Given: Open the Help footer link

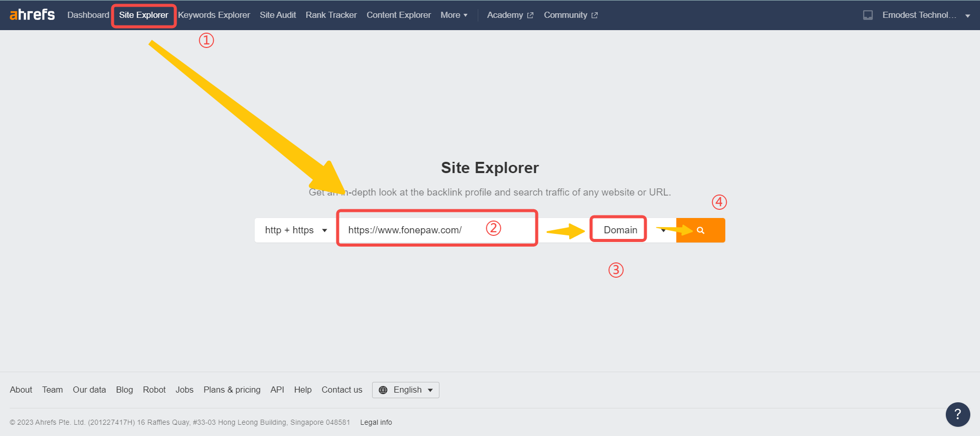Looking at the screenshot, I should (x=303, y=390).
